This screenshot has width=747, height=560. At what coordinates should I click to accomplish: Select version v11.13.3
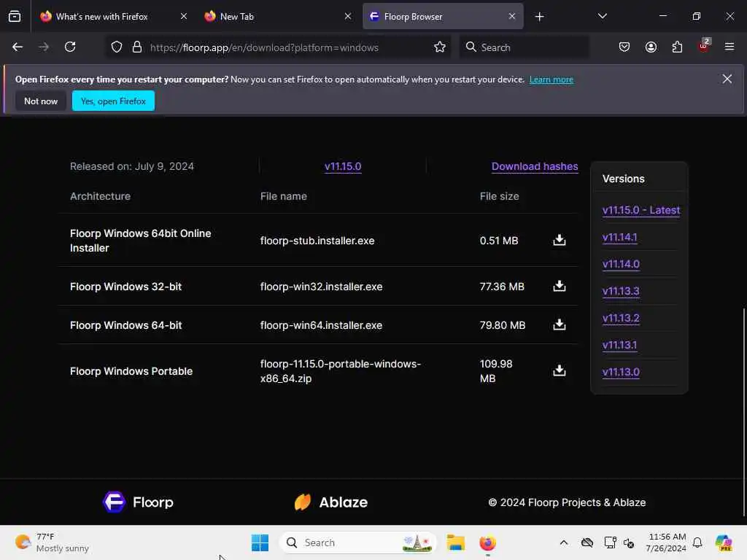[x=621, y=291]
